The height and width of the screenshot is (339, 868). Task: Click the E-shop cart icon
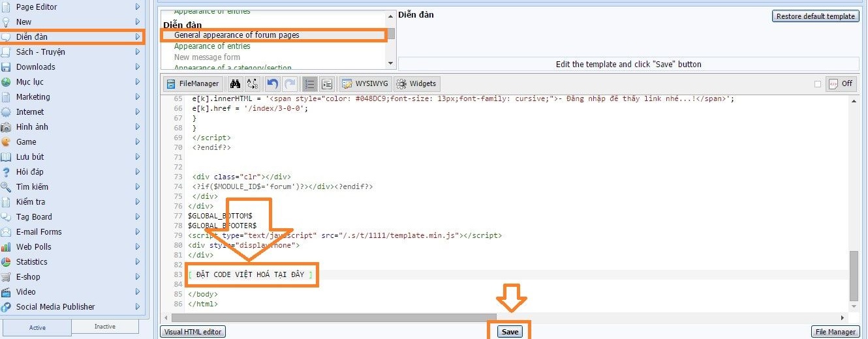pos(6,276)
